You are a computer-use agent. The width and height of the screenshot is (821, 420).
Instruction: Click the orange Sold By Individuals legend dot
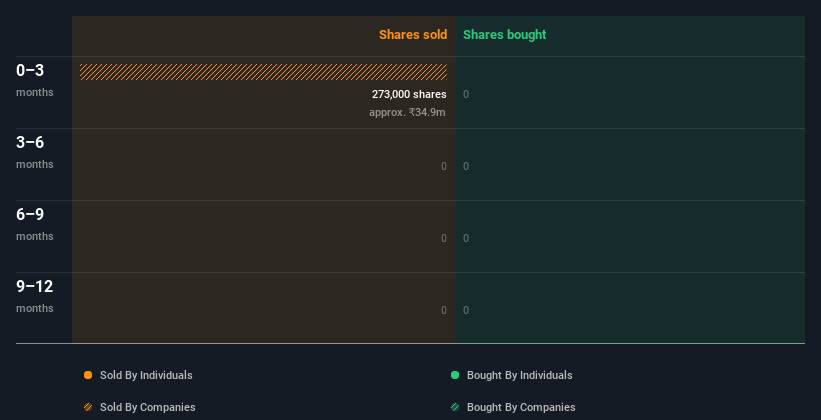(x=88, y=375)
